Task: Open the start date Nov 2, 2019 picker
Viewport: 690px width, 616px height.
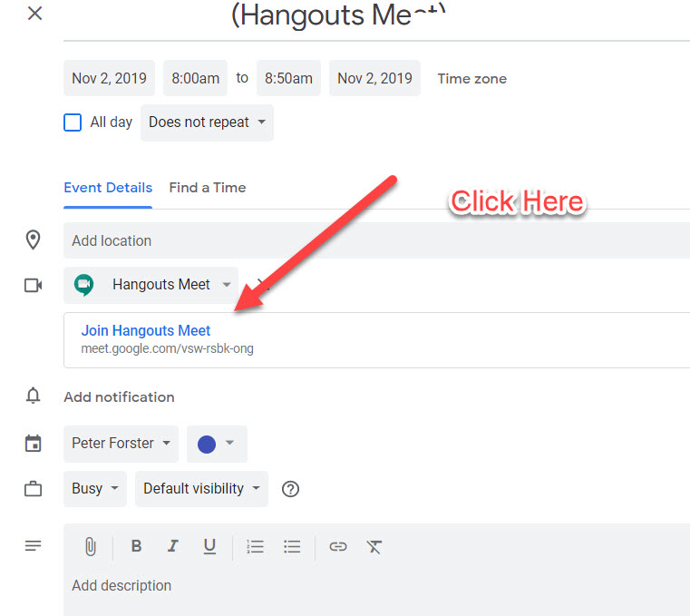Action: click(x=109, y=78)
